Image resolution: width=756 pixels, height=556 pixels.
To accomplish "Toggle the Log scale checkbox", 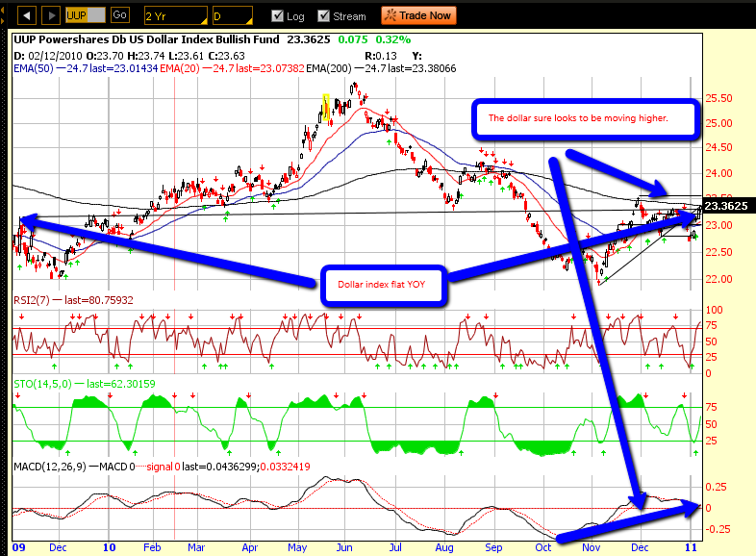I will 277,16.
